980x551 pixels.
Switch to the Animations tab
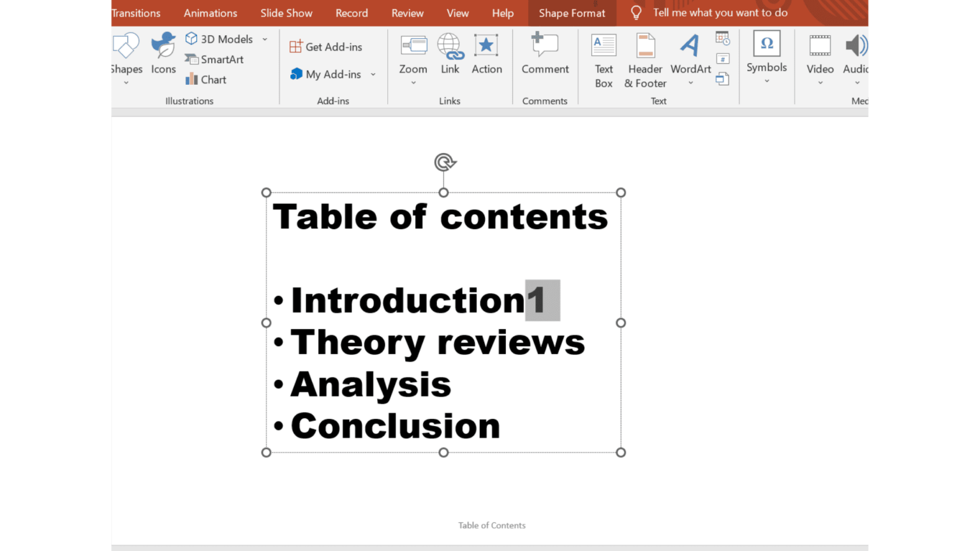coord(210,13)
